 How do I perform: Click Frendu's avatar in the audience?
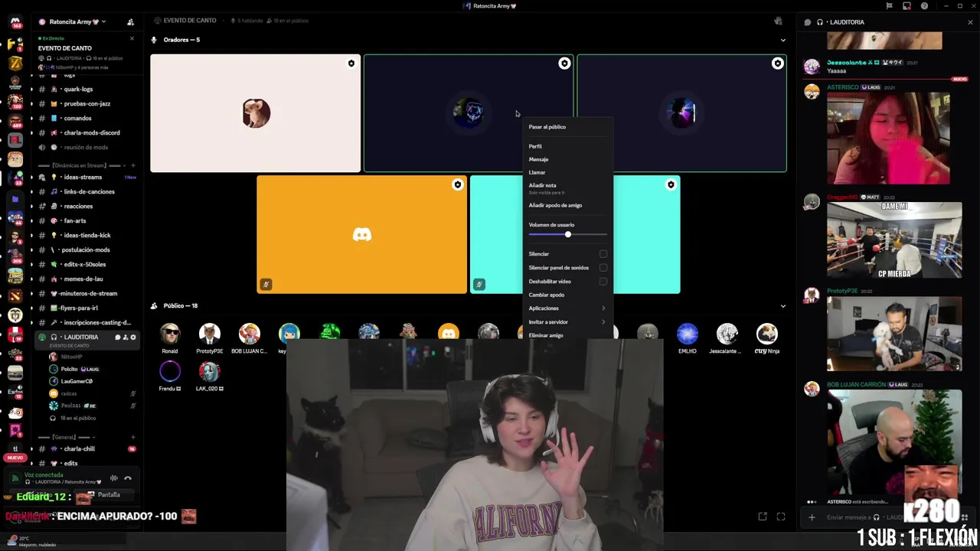point(170,371)
